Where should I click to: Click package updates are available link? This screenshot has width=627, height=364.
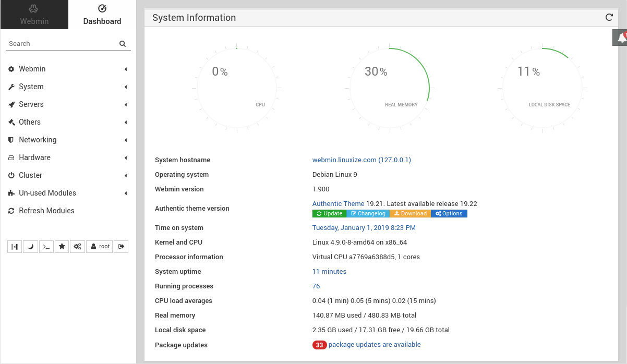click(375, 345)
